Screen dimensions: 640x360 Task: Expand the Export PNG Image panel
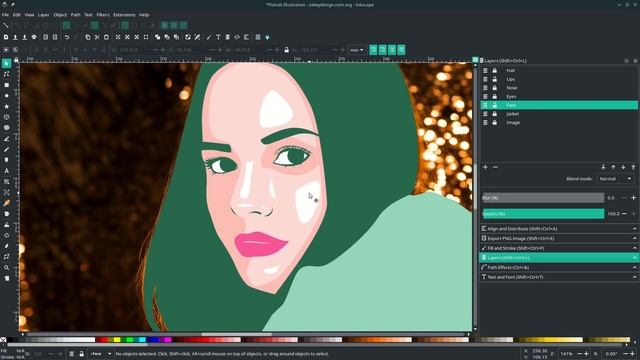point(558,238)
